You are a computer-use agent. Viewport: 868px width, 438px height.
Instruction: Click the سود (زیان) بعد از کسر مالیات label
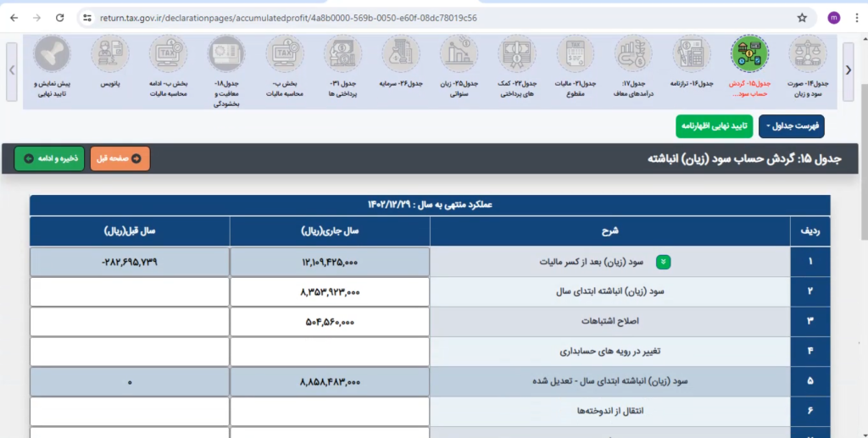pyautogui.click(x=591, y=262)
